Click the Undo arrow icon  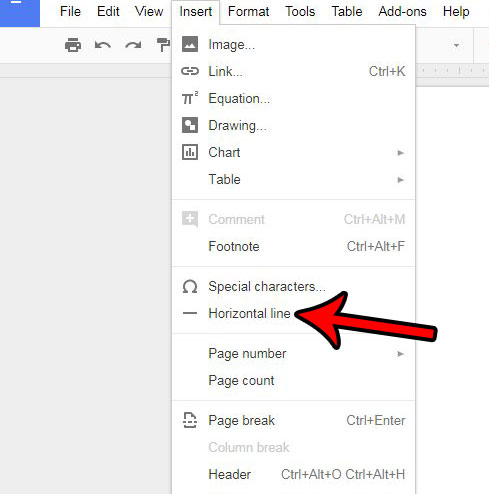point(103,45)
